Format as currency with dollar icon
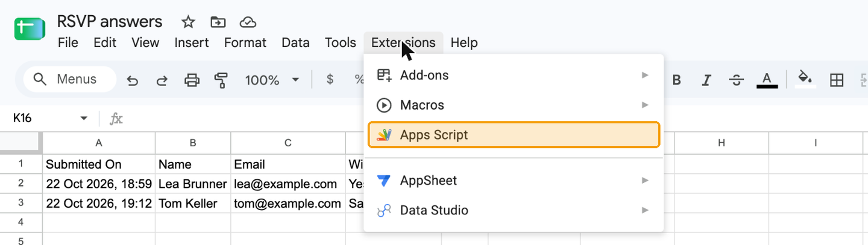The width and height of the screenshot is (868, 245). click(330, 79)
